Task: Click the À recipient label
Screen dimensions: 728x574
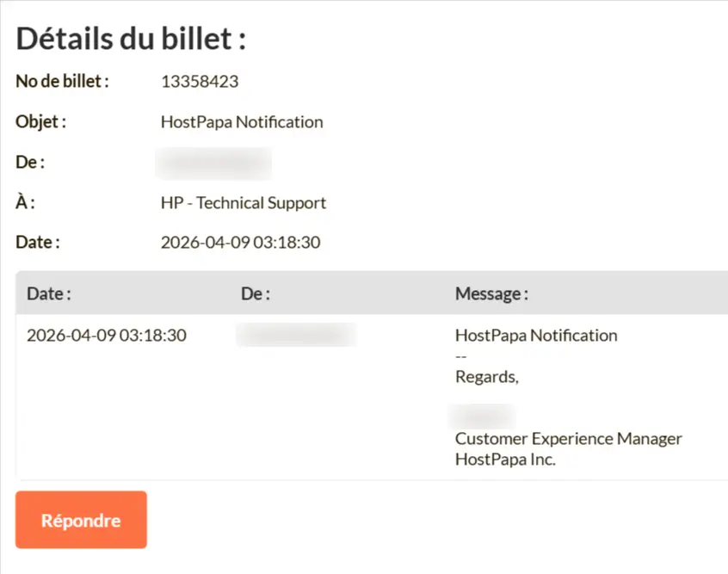Action: 26,203
